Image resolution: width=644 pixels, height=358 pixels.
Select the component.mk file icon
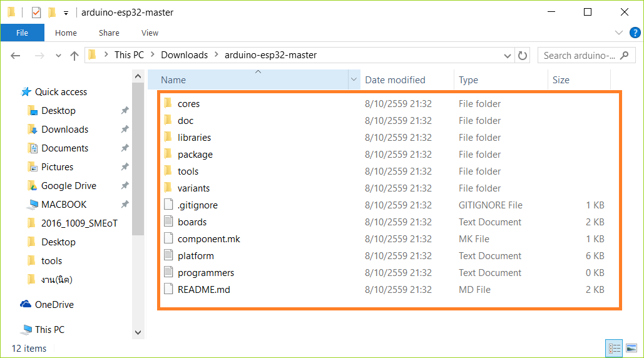pos(168,238)
